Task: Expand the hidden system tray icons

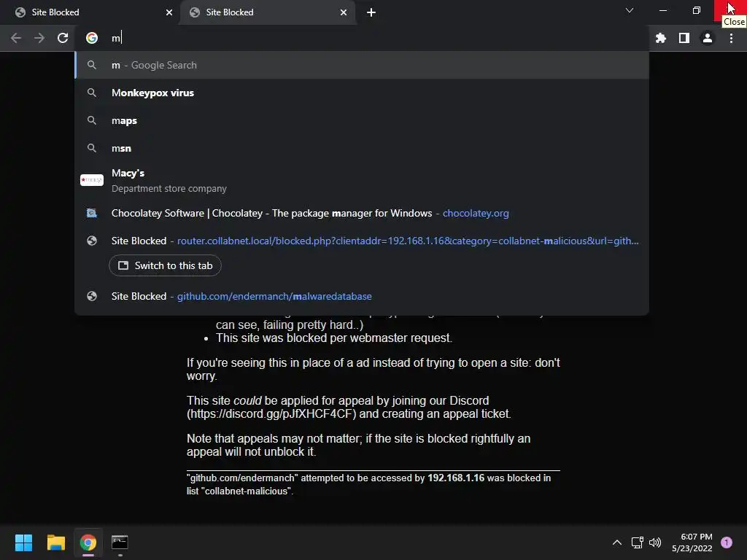Action: click(x=617, y=542)
